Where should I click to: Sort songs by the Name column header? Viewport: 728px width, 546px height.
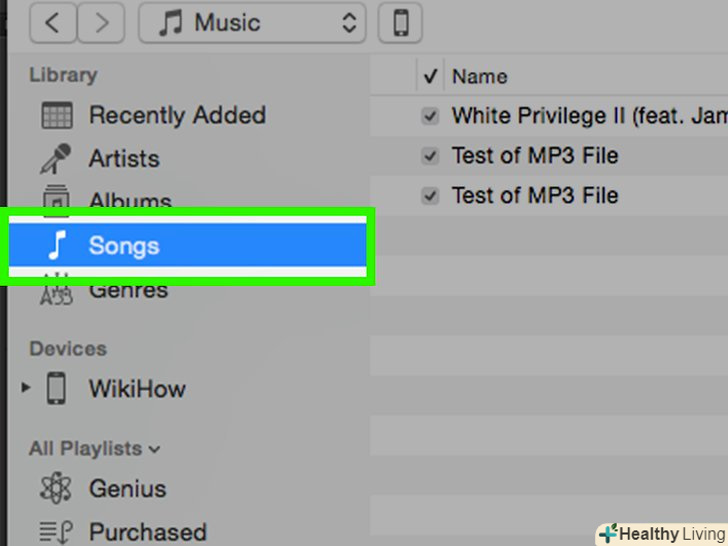tap(480, 76)
